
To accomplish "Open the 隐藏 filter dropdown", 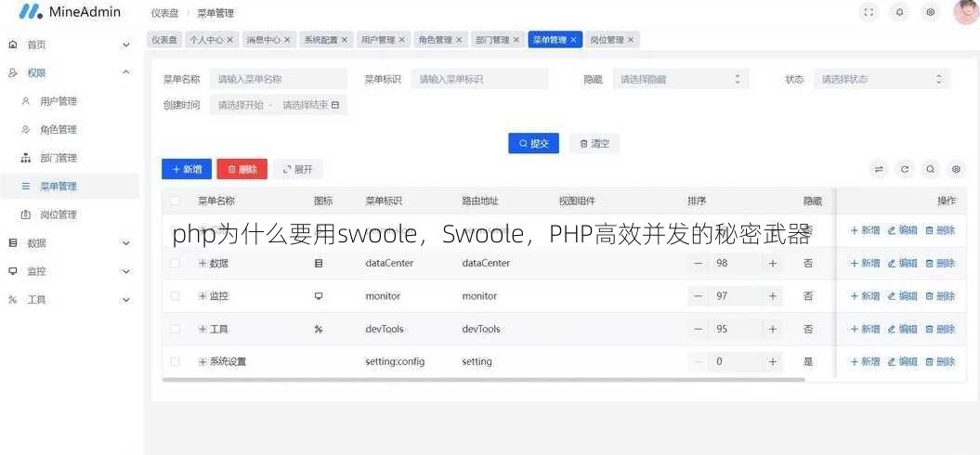I will 680,79.
